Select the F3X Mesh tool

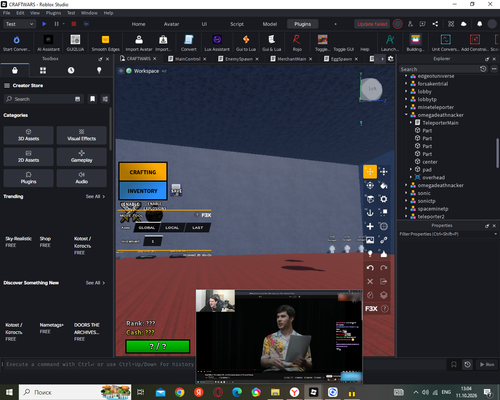pos(384,226)
